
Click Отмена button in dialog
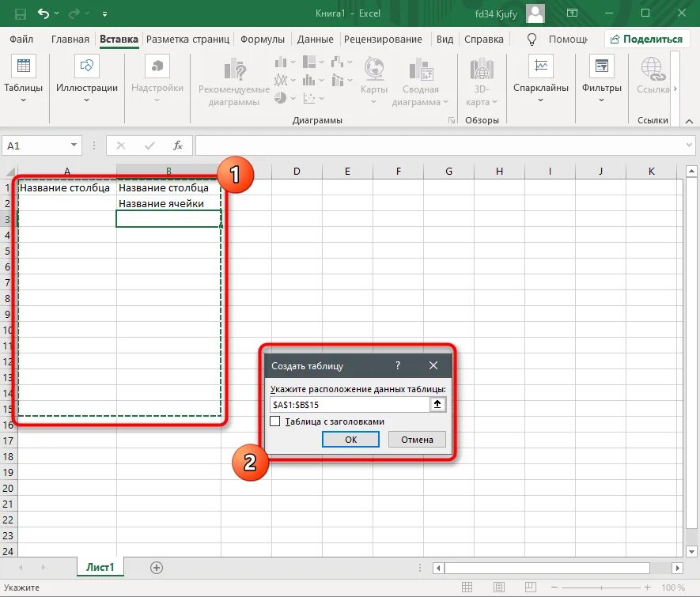417,440
